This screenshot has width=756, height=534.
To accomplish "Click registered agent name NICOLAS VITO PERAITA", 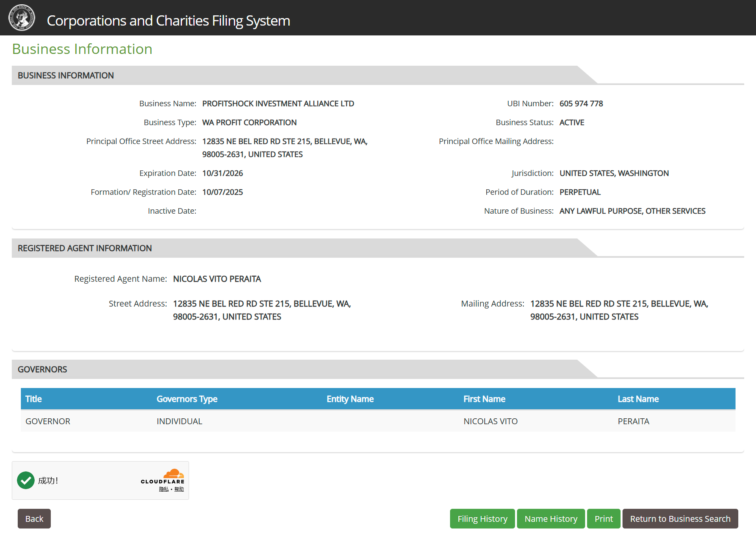I will click(217, 279).
